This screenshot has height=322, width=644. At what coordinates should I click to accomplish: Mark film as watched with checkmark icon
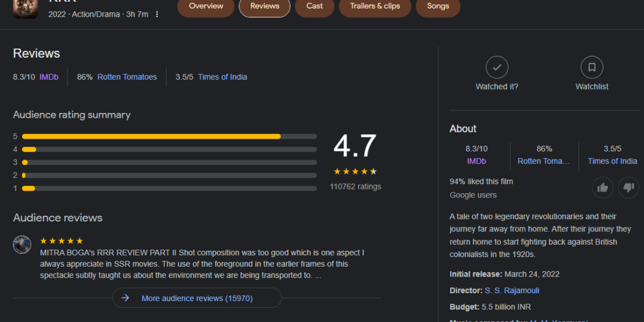tap(497, 67)
